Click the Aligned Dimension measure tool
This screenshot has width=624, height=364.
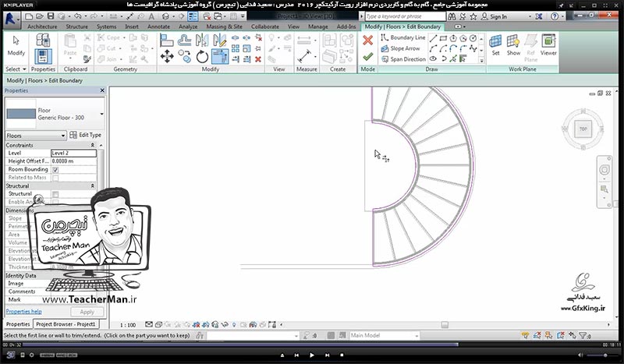pos(304,56)
